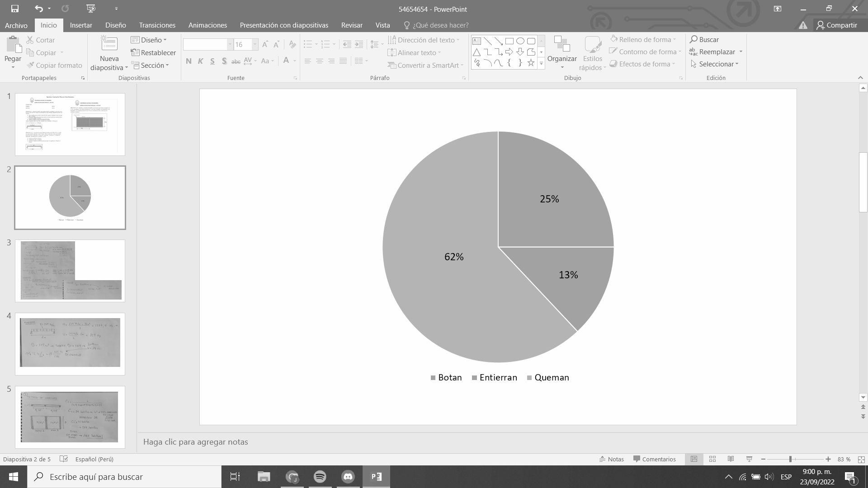Open reading view from status bar

pyautogui.click(x=731, y=459)
